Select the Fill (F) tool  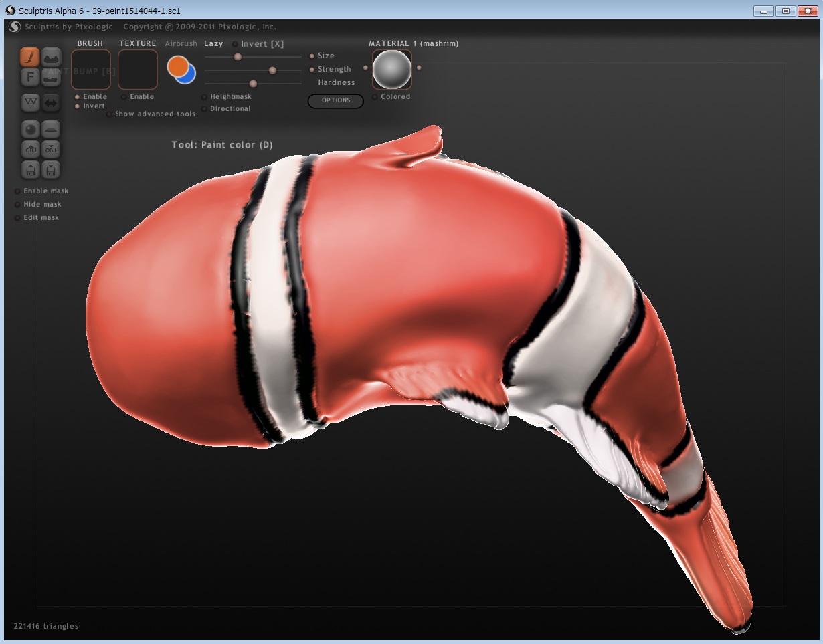point(30,78)
